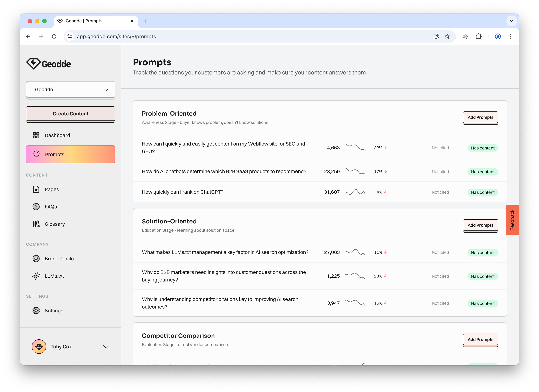This screenshot has height=392, width=539.
Task: Click the Create Content button
Action: 70,114
